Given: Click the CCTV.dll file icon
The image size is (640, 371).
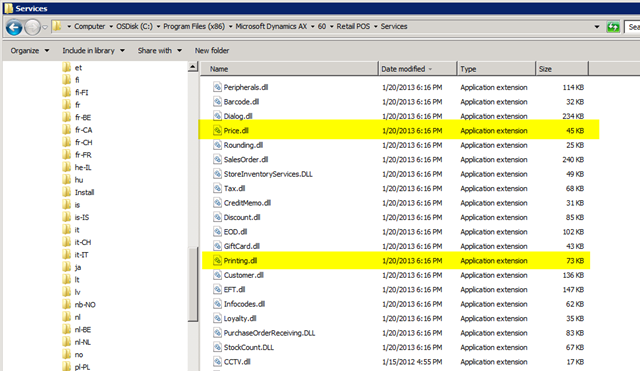Looking at the screenshot, I should [x=218, y=362].
